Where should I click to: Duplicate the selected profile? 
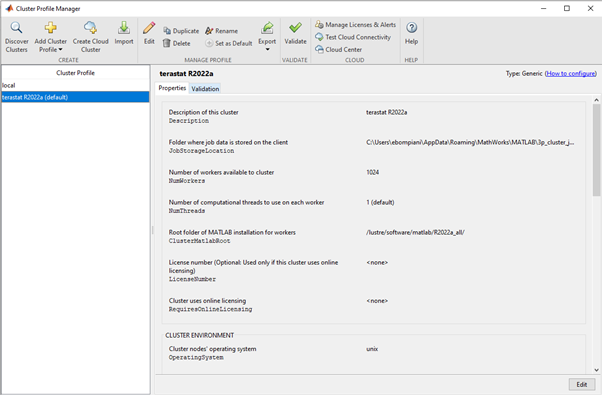pos(181,31)
